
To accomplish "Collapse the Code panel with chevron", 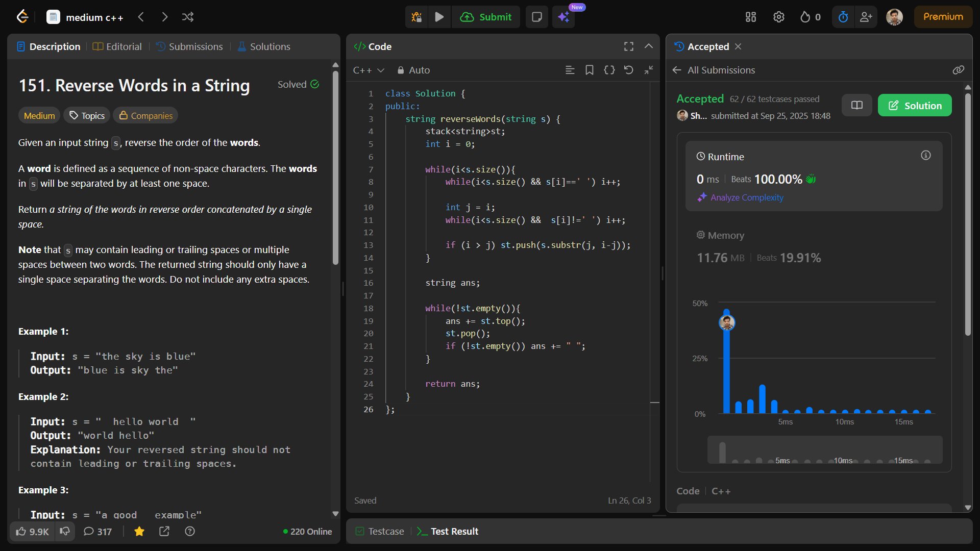I will point(648,46).
